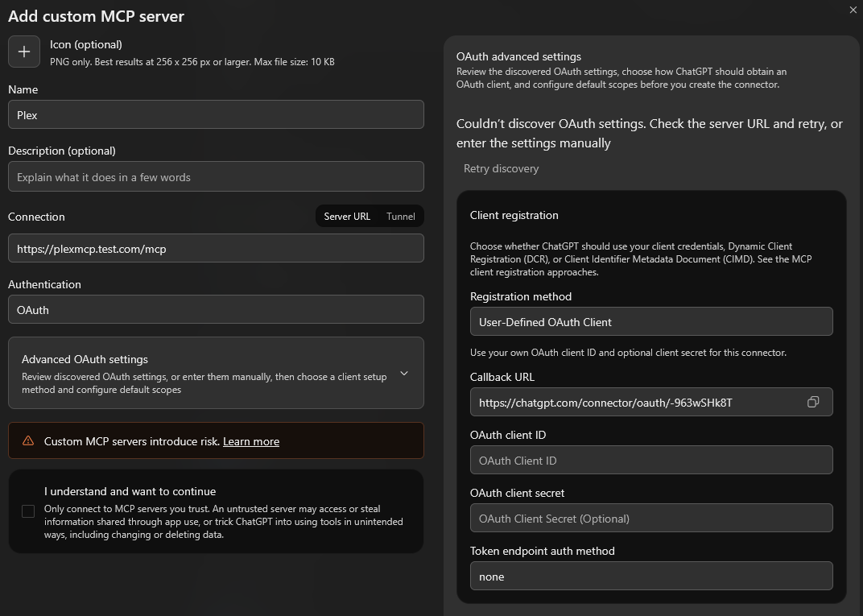Click the 'Custom MCP servers introduce risk.' text

[x=132, y=441]
